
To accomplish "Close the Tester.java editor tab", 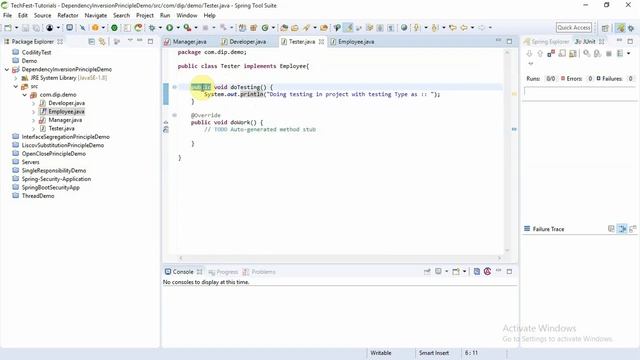I will tap(321, 42).
